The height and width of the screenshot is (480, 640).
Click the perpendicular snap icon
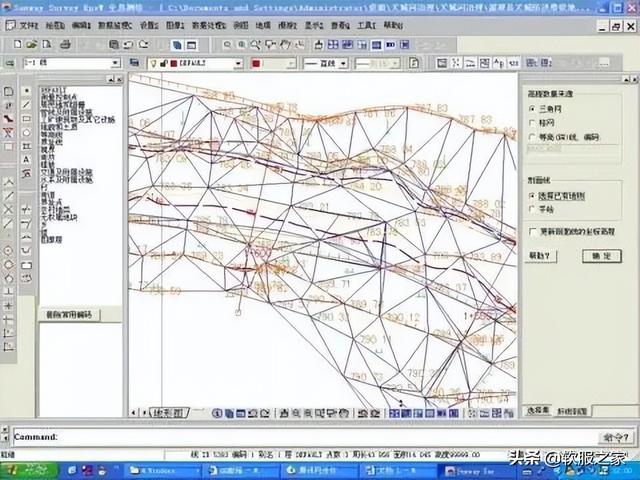(8, 291)
